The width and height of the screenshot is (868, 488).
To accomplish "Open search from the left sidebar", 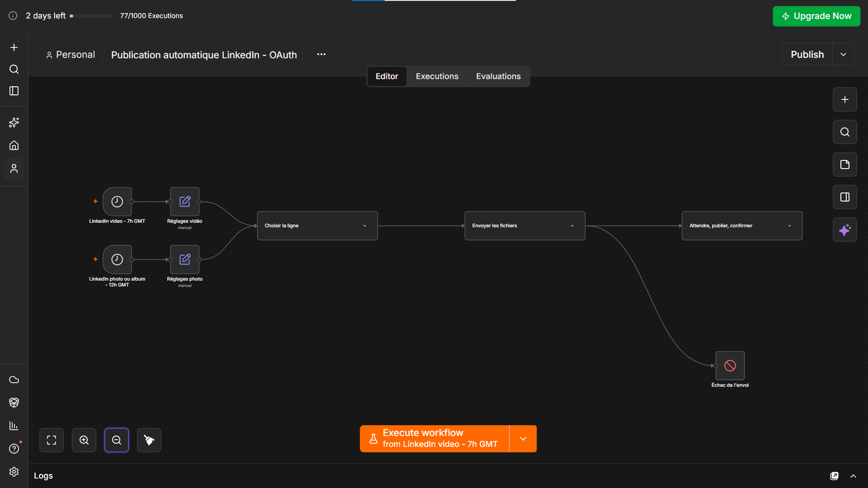I will [14, 69].
